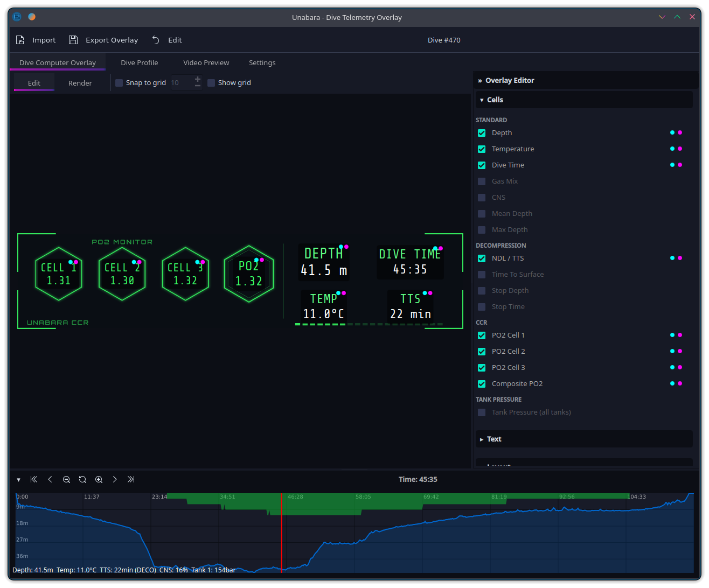Image resolution: width=709 pixels, height=588 pixels.
Task: Uncheck the Temperature cell checkbox
Action: pos(482,149)
